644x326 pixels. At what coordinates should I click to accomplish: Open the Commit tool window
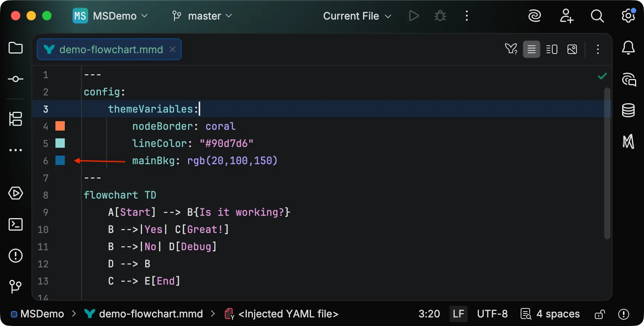(16, 79)
